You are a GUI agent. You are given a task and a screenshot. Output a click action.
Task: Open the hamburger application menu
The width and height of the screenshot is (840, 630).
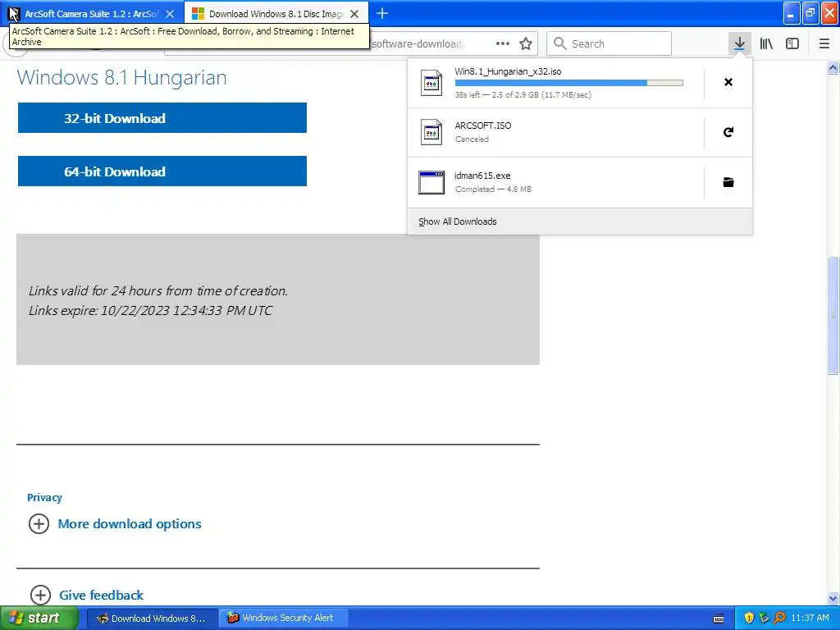(824, 43)
